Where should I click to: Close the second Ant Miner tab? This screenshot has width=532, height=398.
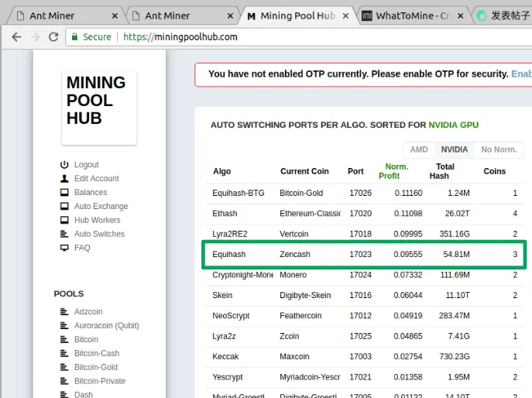[230, 16]
